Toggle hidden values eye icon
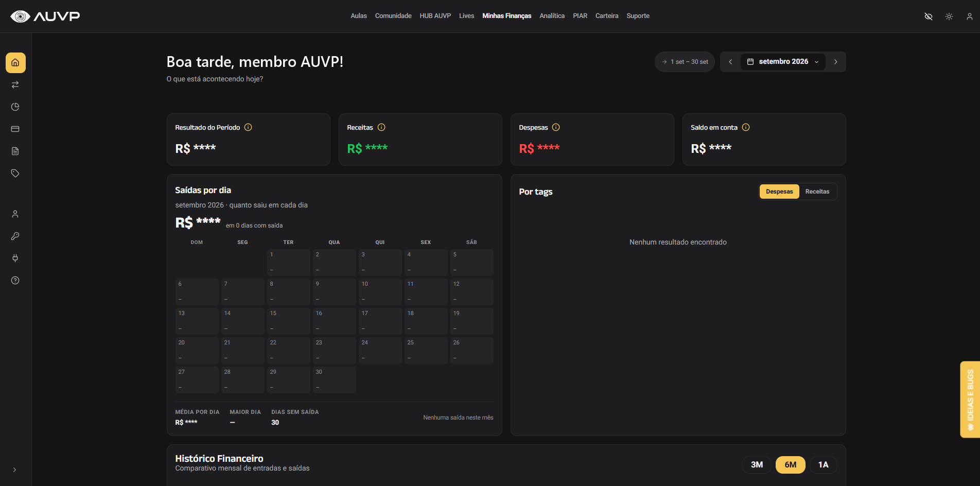 point(929,16)
